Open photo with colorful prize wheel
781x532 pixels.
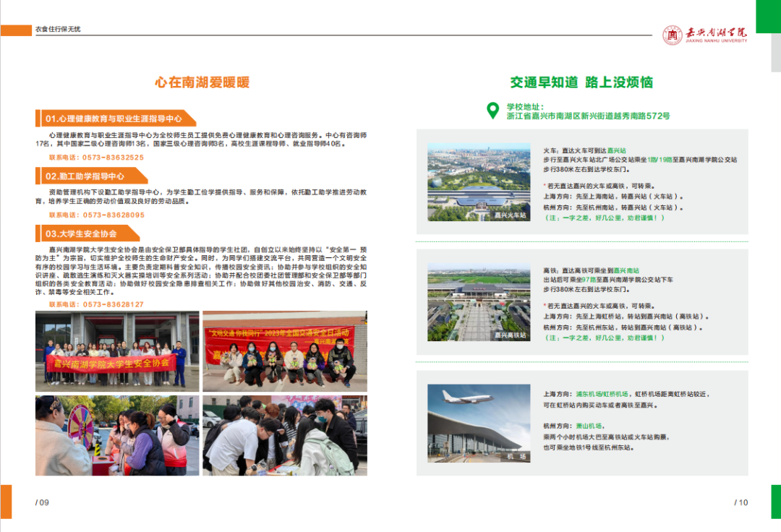tap(117, 435)
